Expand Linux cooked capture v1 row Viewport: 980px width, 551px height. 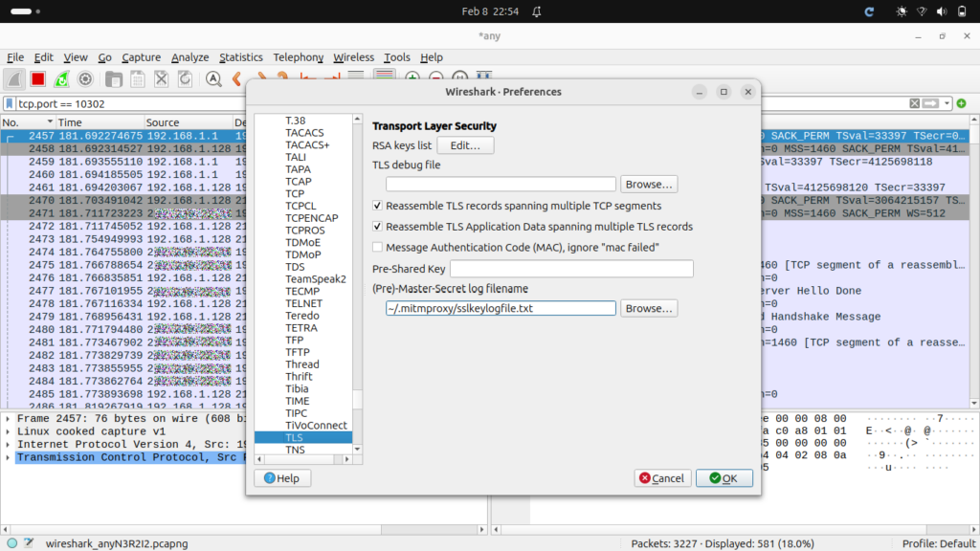8,431
